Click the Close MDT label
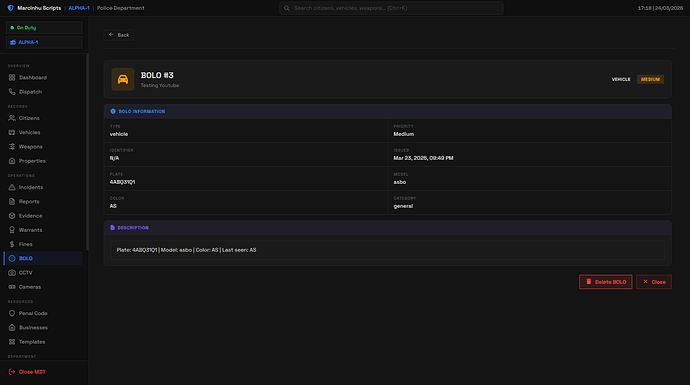The height and width of the screenshot is (385, 690). pos(32,372)
